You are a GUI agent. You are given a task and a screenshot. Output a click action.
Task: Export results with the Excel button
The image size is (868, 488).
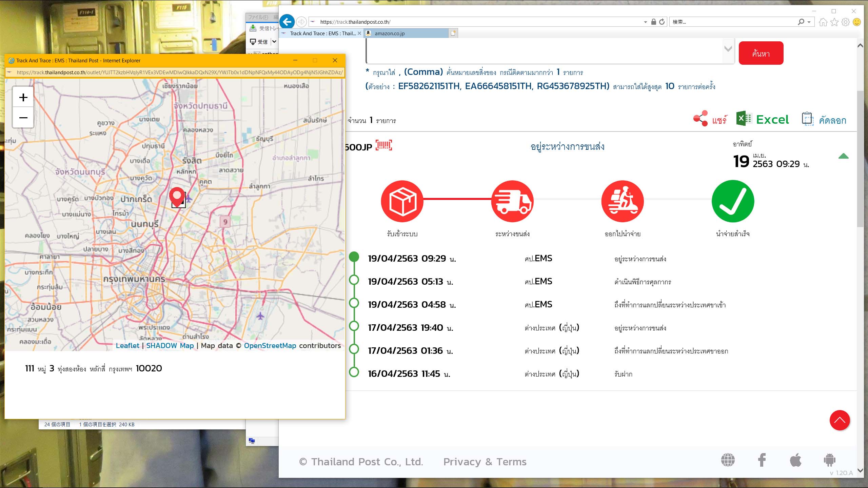(763, 119)
